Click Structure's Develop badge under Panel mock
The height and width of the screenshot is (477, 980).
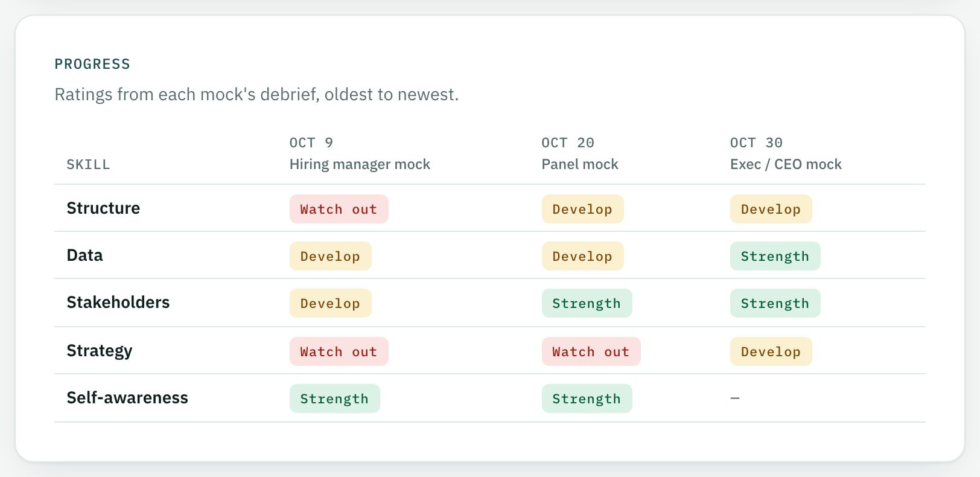pos(583,209)
